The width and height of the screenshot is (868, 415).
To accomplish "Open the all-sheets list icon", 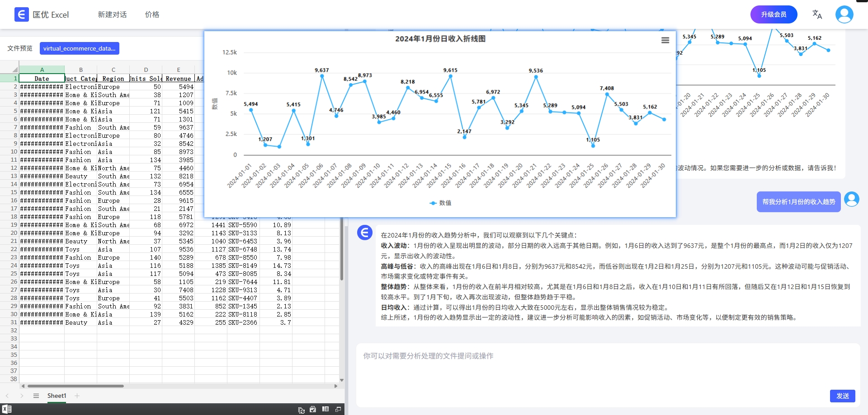I will (36, 396).
